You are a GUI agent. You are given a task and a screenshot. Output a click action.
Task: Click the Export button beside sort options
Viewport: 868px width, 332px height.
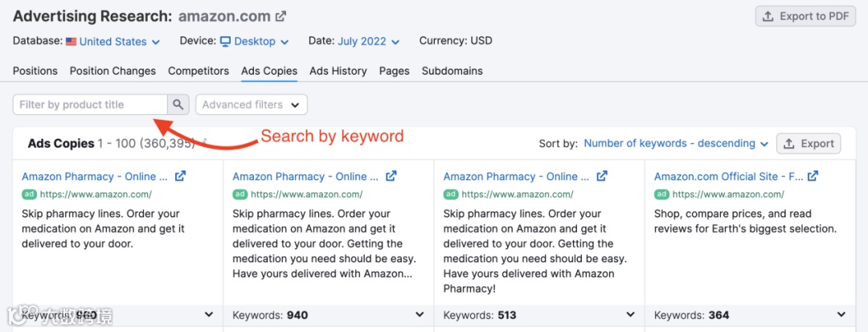(809, 144)
